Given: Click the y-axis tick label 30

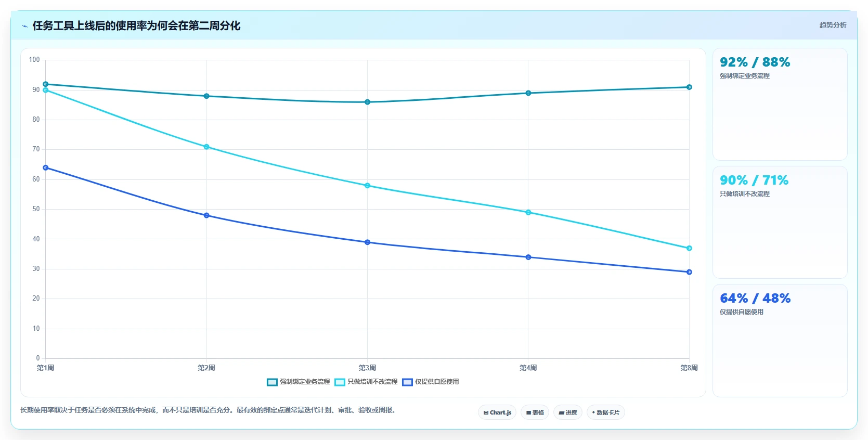Looking at the screenshot, I should pyautogui.click(x=36, y=269).
